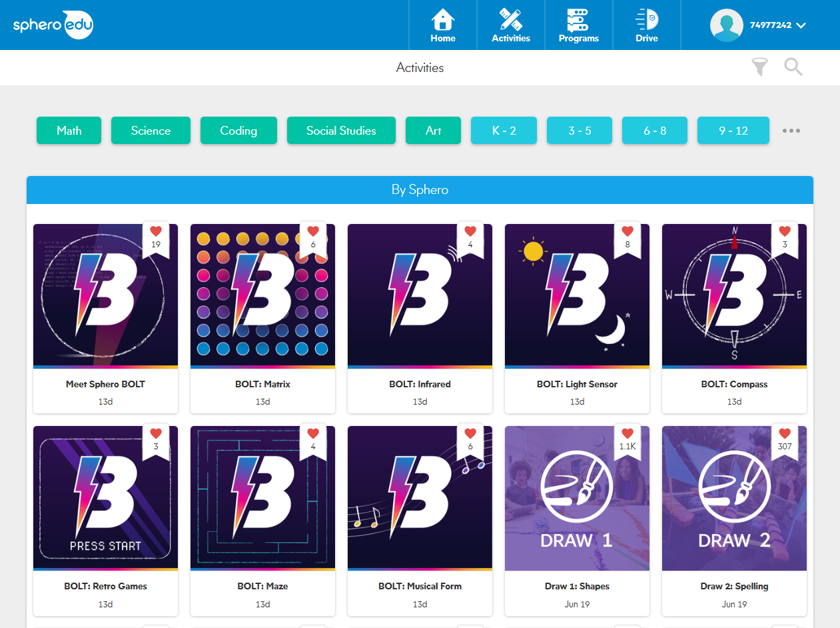Screen dimensions: 840x628
Task: Open the Activities navigation tab
Action: click(511, 25)
